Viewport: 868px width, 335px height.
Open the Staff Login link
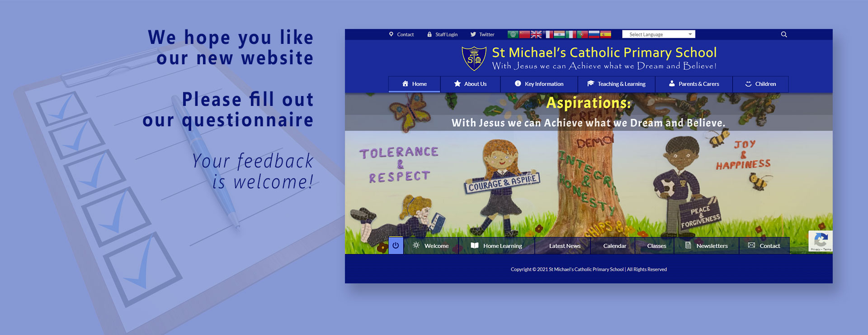point(442,34)
